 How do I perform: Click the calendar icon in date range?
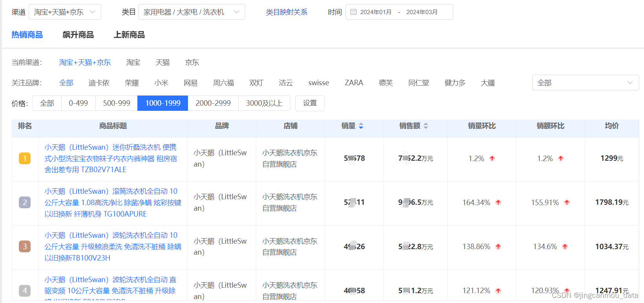point(354,12)
